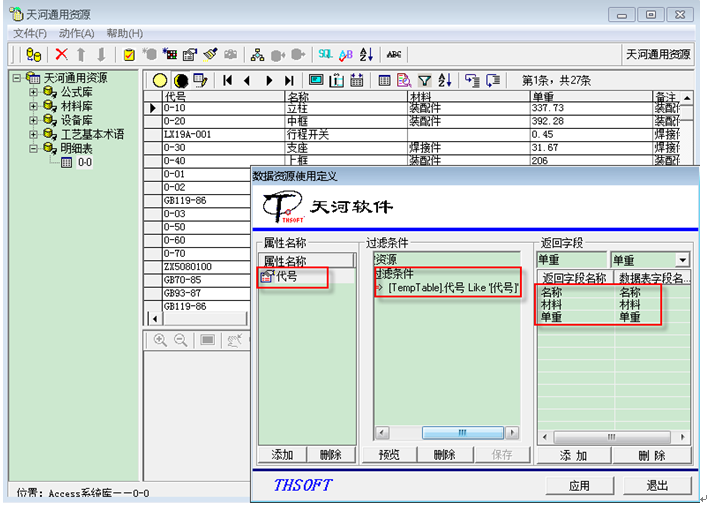
Task: Click the column width adjust icon
Action: (337, 81)
